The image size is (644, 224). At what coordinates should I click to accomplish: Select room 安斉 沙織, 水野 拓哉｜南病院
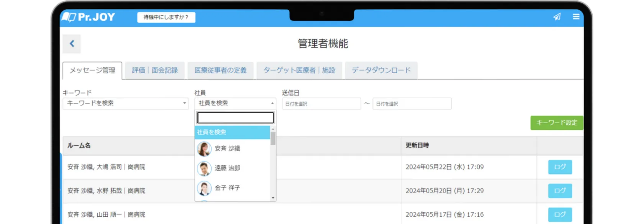(106, 191)
